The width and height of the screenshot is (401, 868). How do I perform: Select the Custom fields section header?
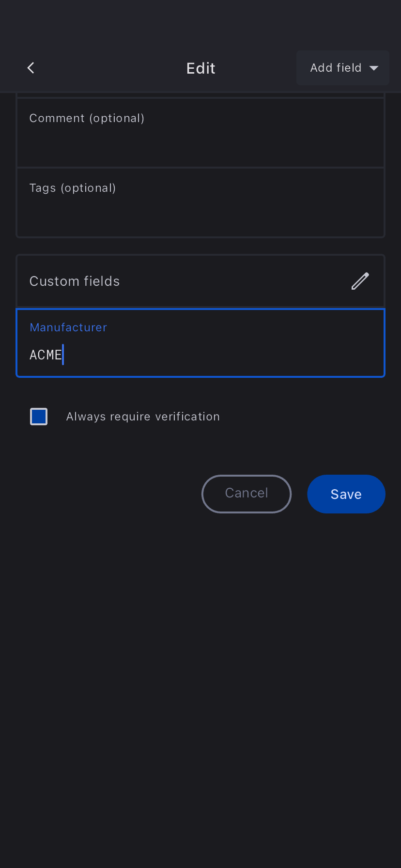[x=184, y=281]
